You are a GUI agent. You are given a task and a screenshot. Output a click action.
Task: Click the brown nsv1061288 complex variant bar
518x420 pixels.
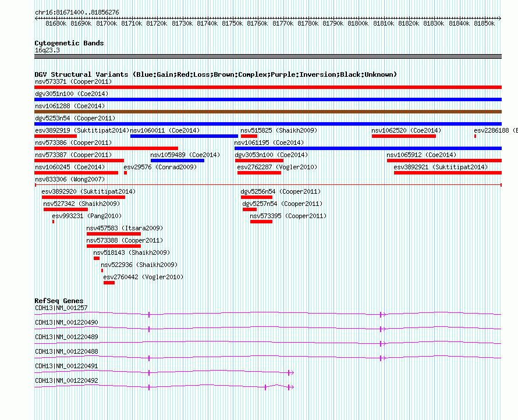[268, 112]
